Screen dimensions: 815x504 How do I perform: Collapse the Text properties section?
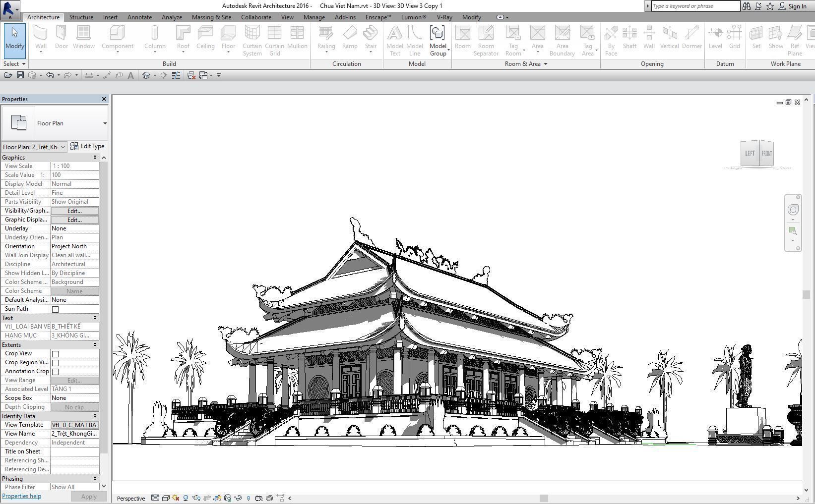(95, 318)
